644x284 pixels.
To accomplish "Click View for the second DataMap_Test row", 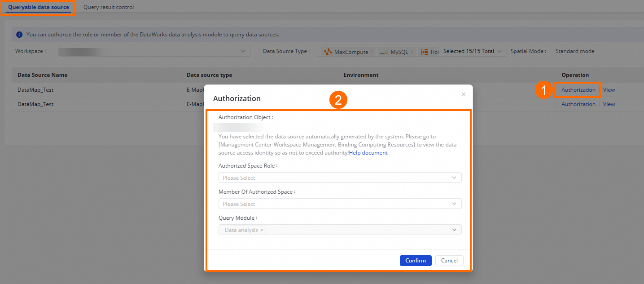I will [609, 104].
